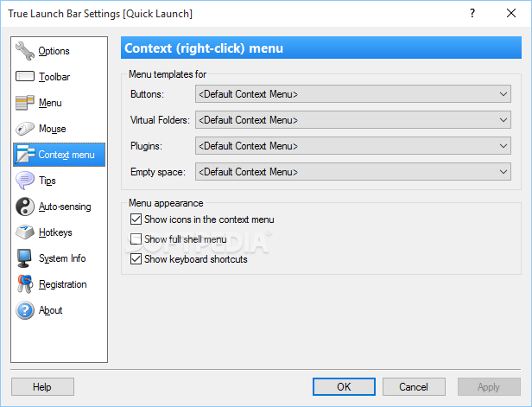532x407 pixels.
Task: Click the Mouse icon in sidebar
Action: [25, 129]
